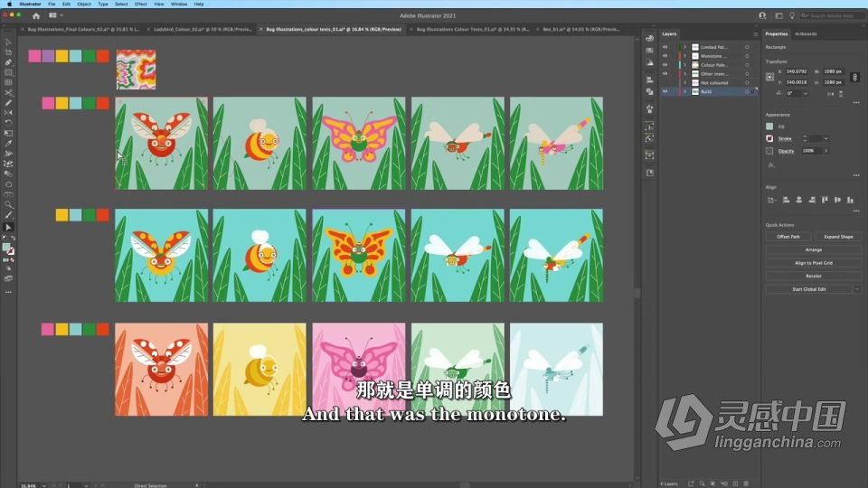Open the Object menu
Screen dimensions: 868x488
tap(84, 4)
